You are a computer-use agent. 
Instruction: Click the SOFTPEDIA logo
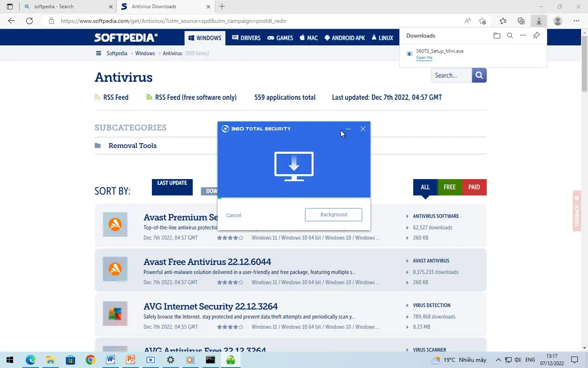point(126,38)
